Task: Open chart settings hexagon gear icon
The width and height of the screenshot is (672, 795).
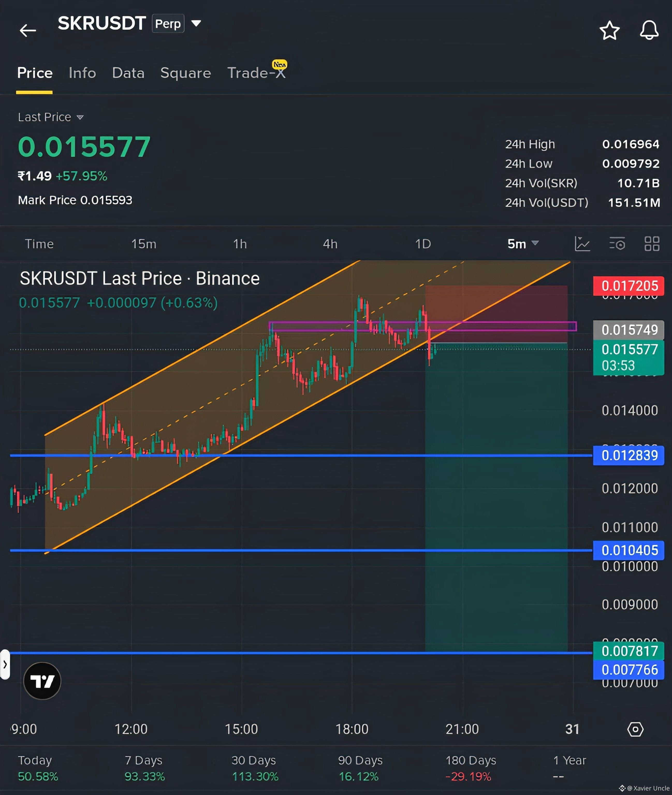Action: pos(636,729)
